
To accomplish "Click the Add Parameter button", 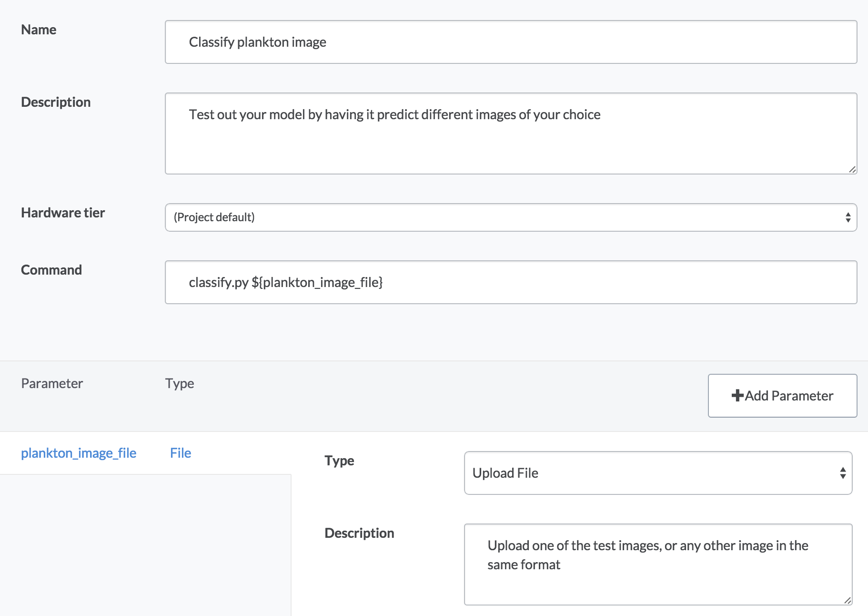I will [782, 396].
